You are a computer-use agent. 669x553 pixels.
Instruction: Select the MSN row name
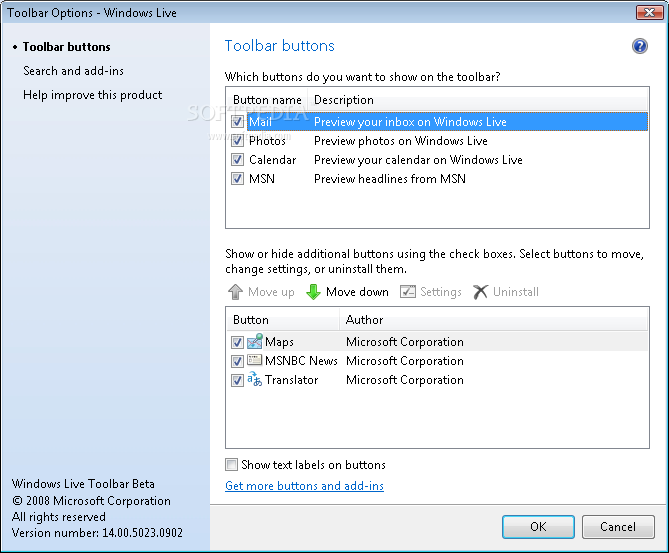coord(262,179)
